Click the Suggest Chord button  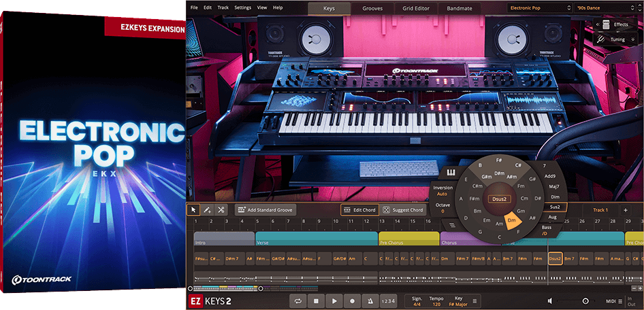pos(402,210)
